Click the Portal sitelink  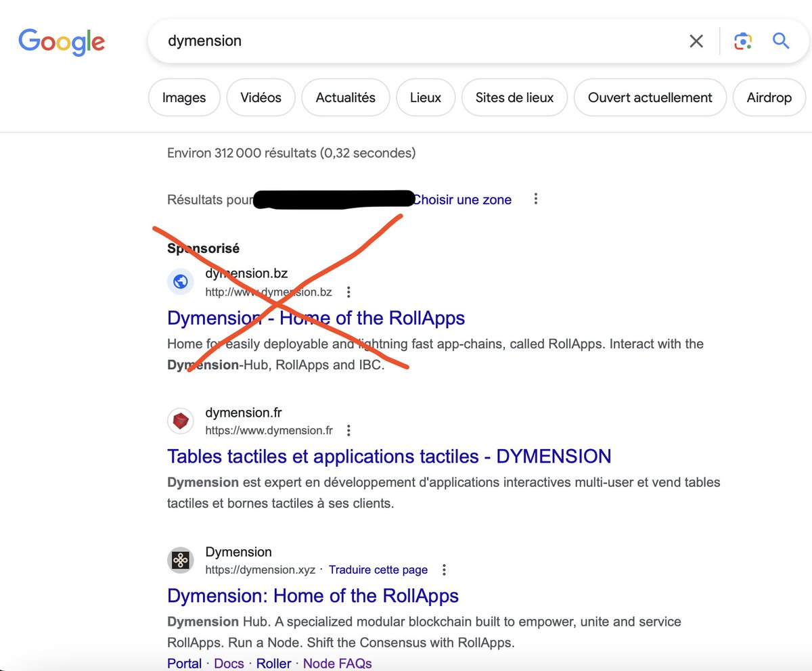pos(184,664)
